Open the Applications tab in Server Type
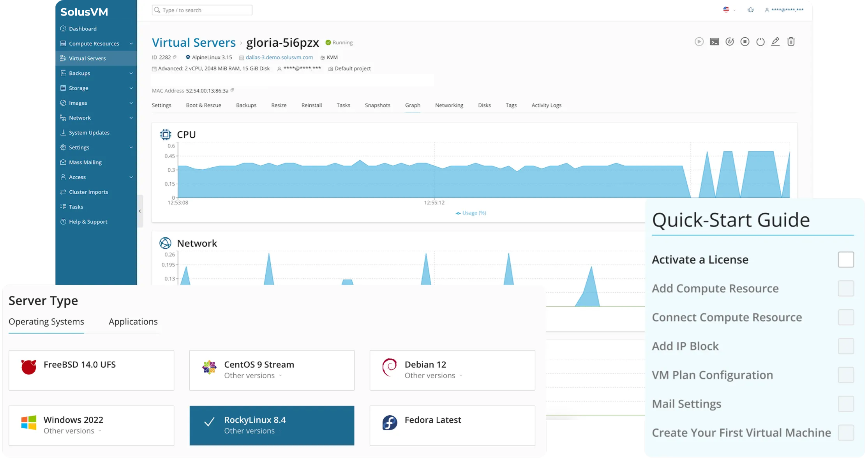The width and height of the screenshot is (868, 460). 133,321
